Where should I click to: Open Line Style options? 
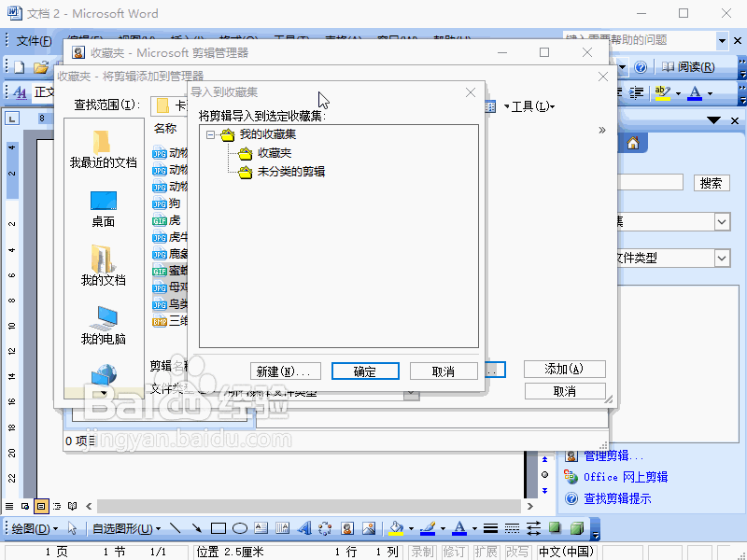pos(490,528)
